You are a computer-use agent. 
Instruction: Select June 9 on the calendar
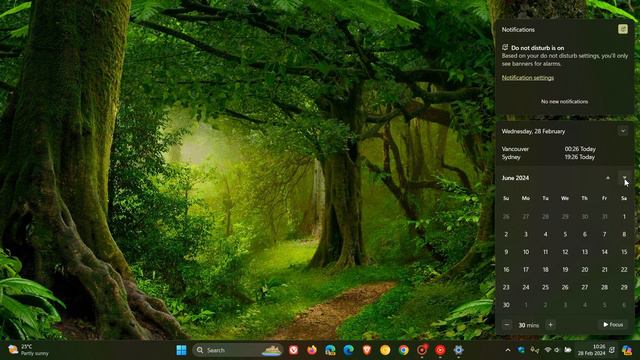506,252
